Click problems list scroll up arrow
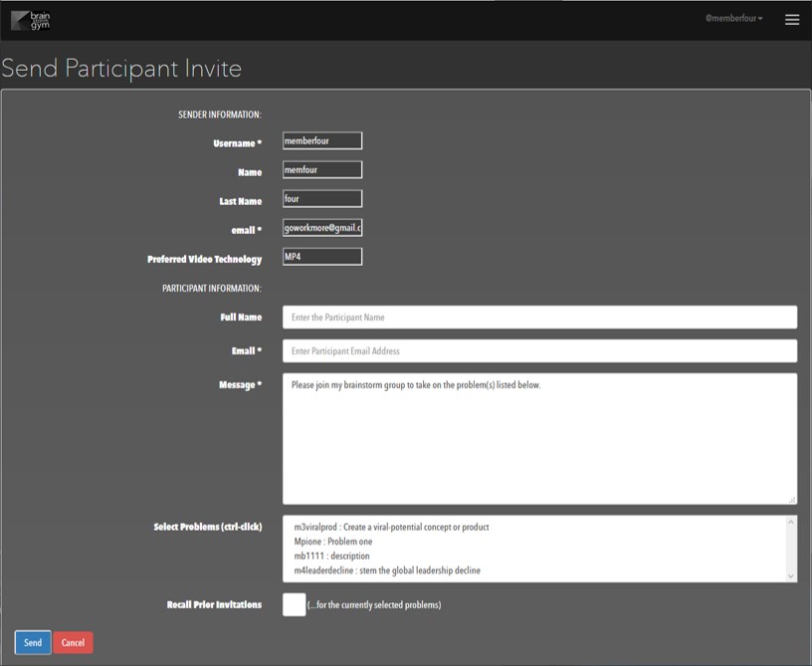 [791, 522]
